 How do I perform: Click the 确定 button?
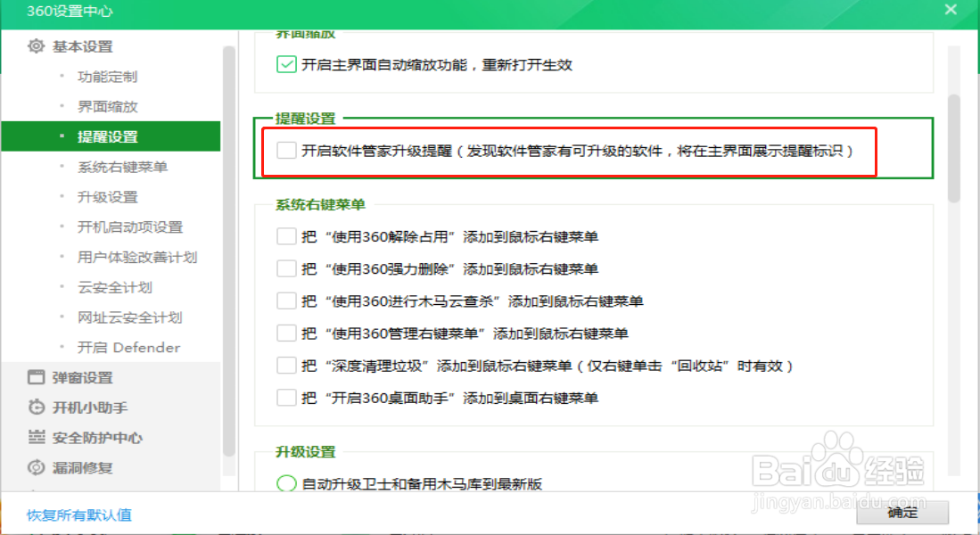902,513
